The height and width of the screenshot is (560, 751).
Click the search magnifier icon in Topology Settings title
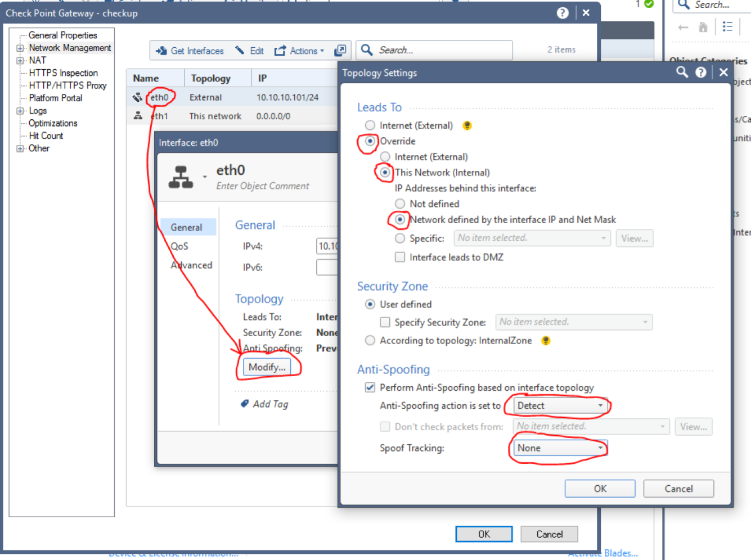click(x=682, y=72)
